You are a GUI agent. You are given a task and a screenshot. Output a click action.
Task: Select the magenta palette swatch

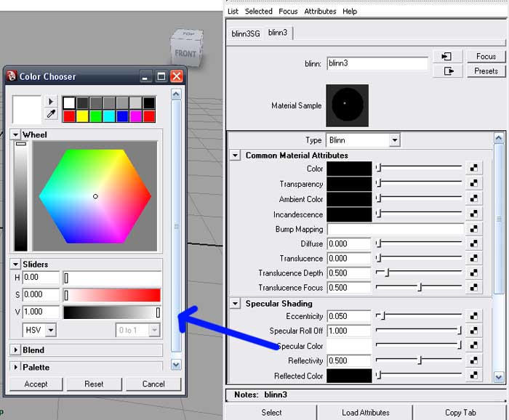136,116
